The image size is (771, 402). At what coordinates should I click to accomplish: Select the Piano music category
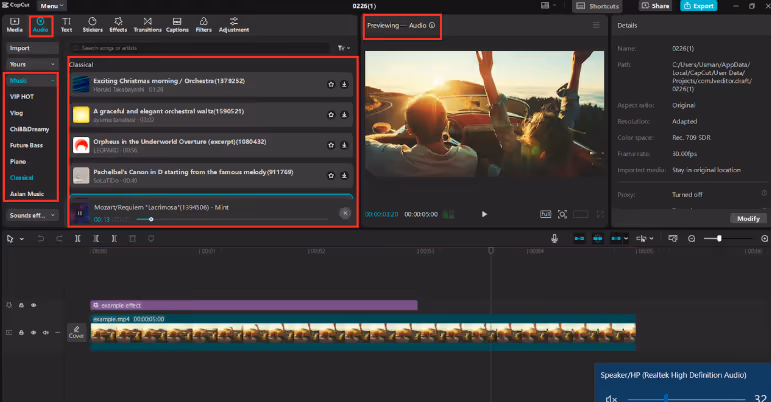pyautogui.click(x=19, y=159)
